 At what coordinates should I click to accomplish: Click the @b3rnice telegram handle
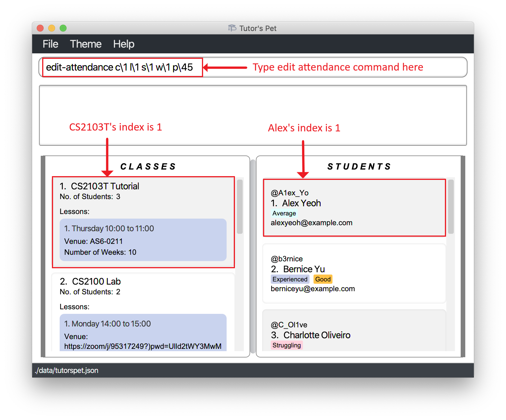coord(287,259)
